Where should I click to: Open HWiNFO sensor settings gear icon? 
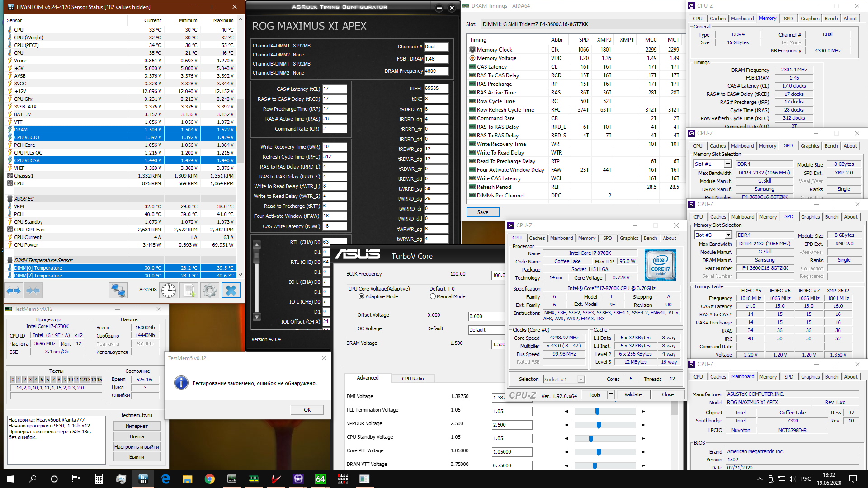209,291
